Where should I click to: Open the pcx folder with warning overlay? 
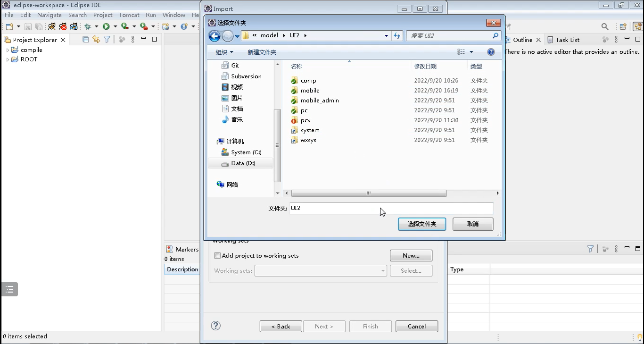pyautogui.click(x=305, y=120)
